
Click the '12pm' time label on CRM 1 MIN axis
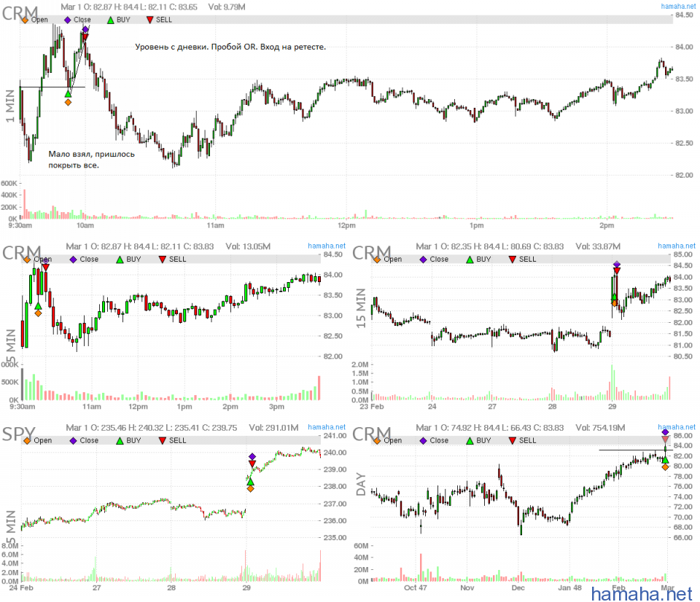346,225
